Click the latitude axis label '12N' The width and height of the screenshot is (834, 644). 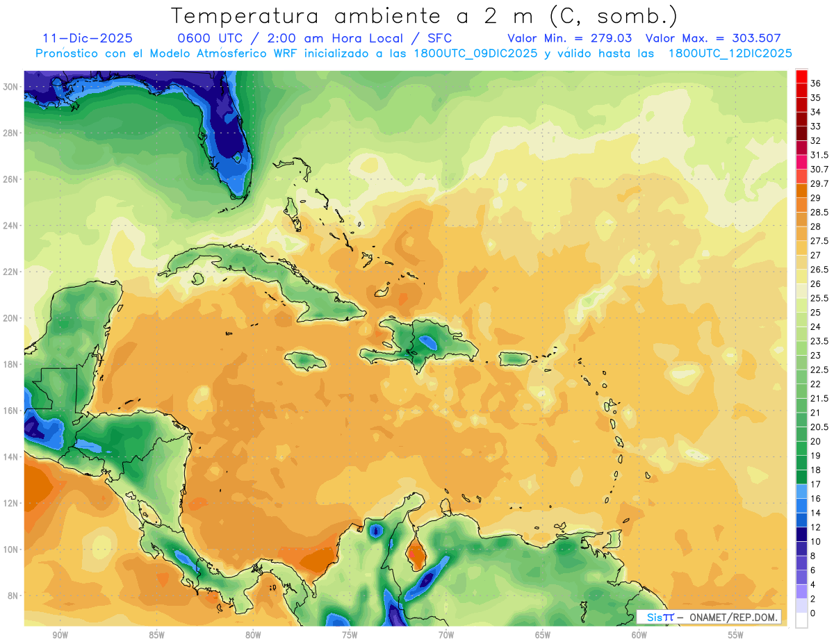click(x=11, y=503)
